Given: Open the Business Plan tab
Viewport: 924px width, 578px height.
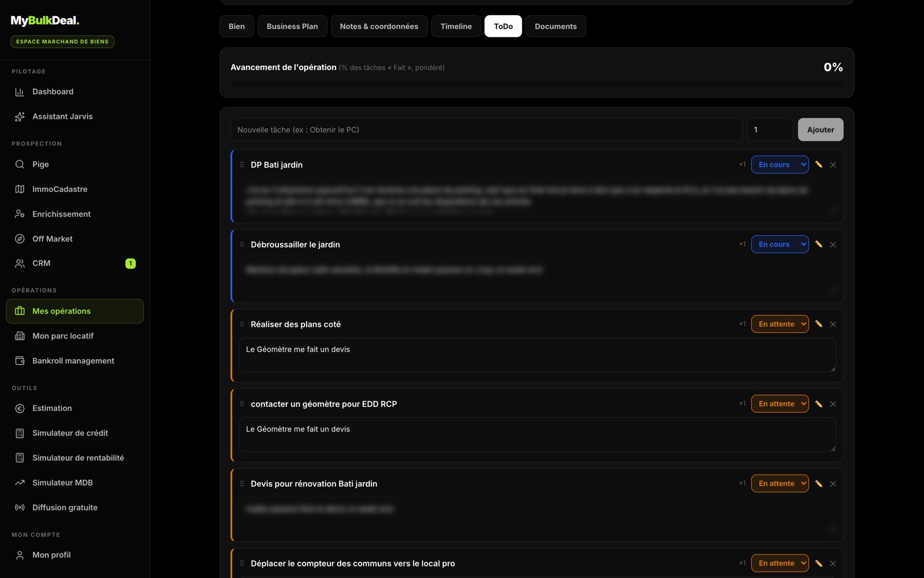Looking at the screenshot, I should click(292, 27).
